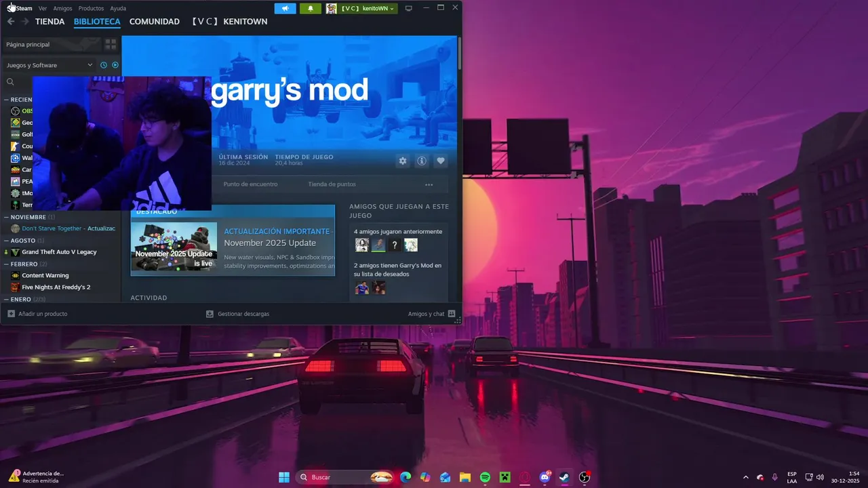Open File Explorer from the taskbar
868x488 pixels.
pos(465,477)
